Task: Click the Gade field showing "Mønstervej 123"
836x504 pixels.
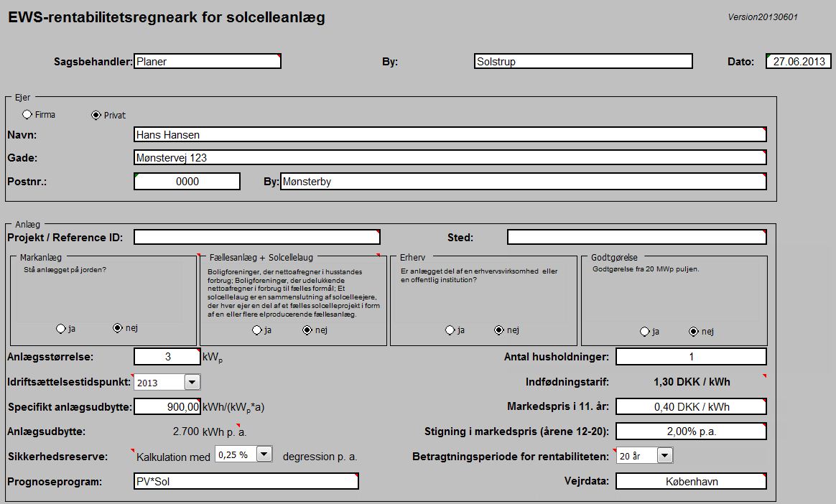Action: click(x=449, y=157)
